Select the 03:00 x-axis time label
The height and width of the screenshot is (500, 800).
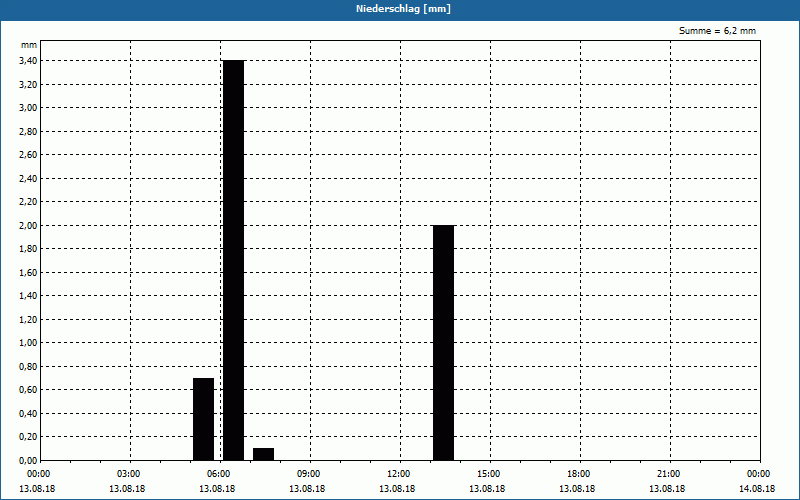pyautogui.click(x=129, y=474)
